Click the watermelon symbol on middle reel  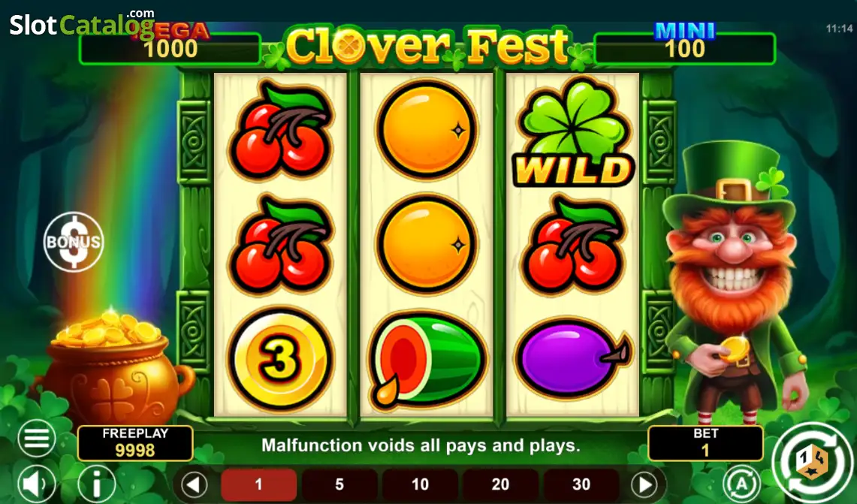[x=427, y=361]
